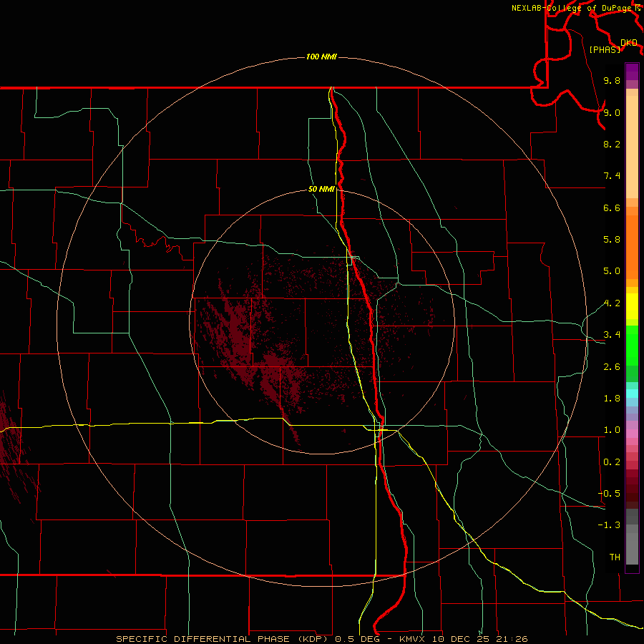
Task: Click the 1.0 value on the color scale
Action: [x=612, y=430]
